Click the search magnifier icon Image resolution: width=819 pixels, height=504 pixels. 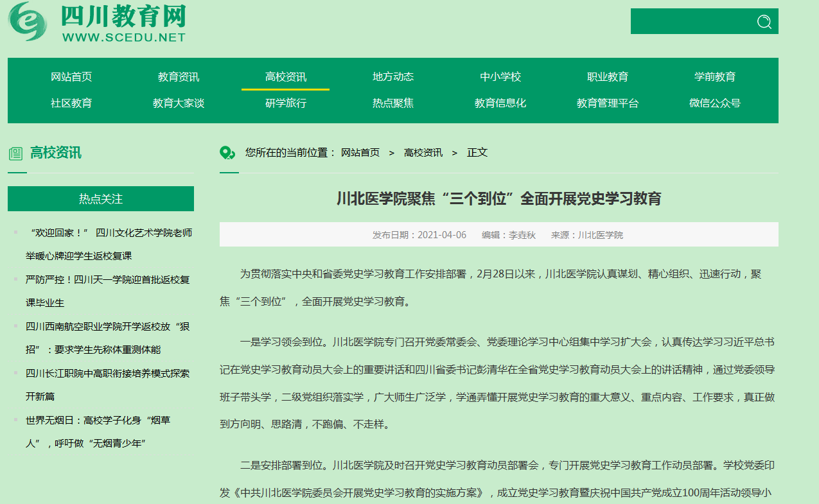click(764, 22)
